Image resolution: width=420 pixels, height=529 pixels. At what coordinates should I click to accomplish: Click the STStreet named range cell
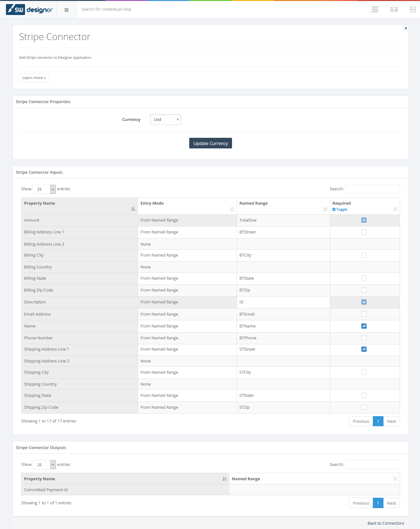283,349
